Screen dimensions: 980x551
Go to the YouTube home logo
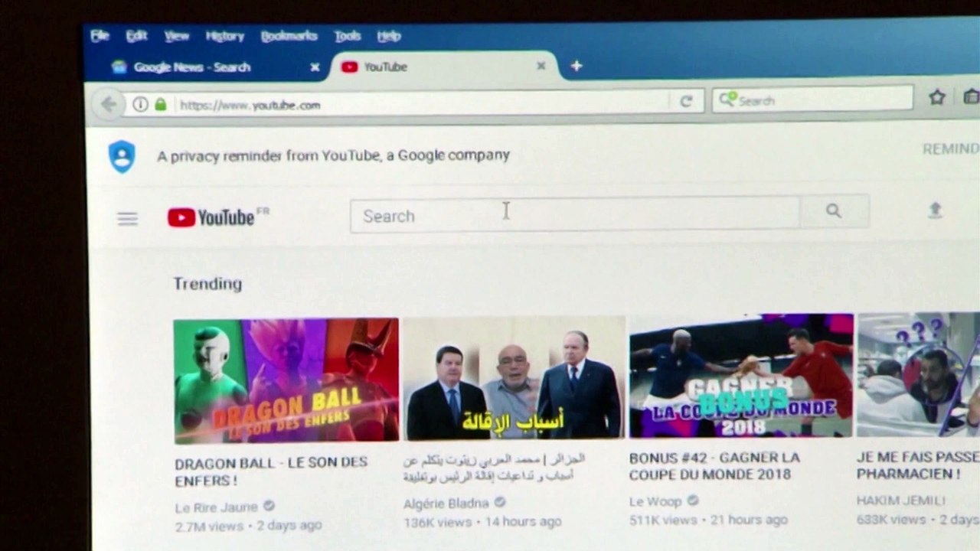click(217, 217)
